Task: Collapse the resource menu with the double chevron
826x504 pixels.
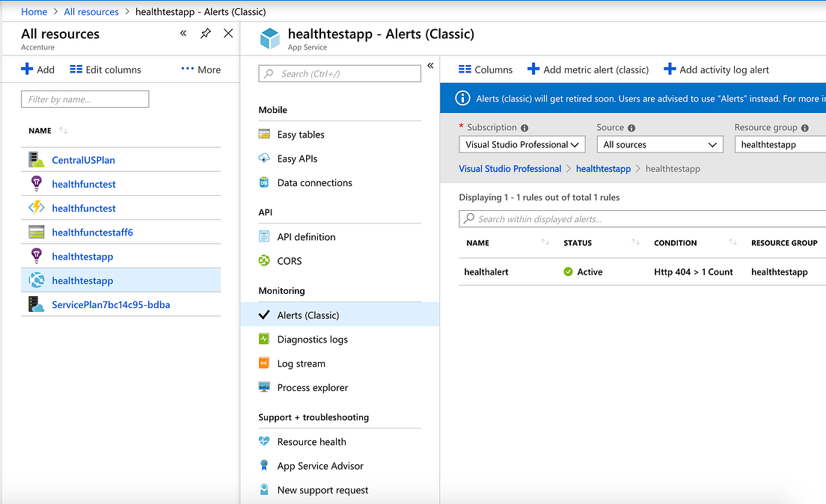Action: coord(431,65)
